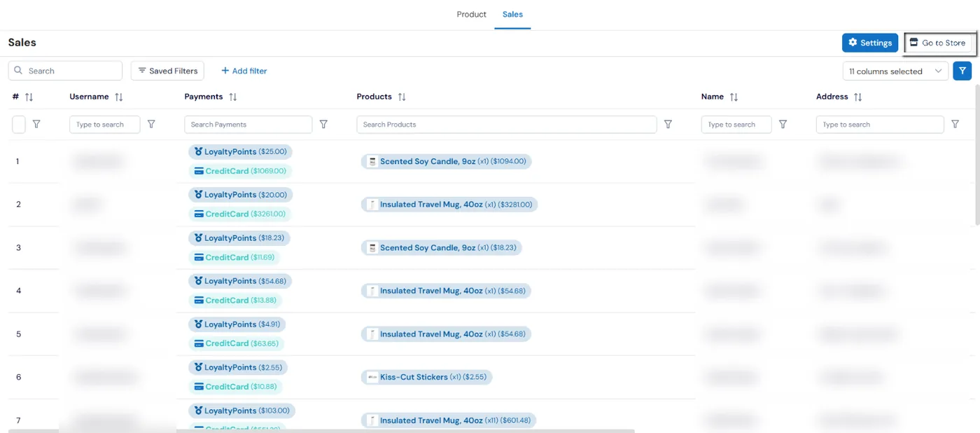Sort by Name column
The height and width of the screenshot is (433, 980).
click(733, 97)
